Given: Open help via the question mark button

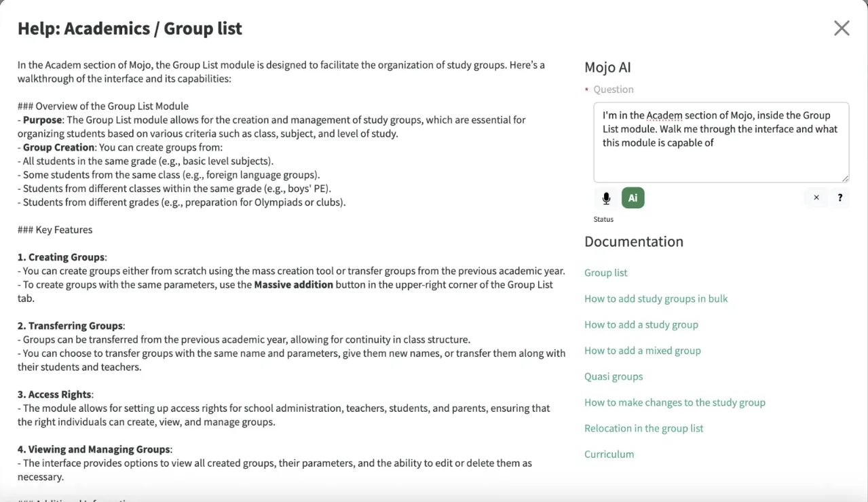Looking at the screenshot, I should pos(839,198).
